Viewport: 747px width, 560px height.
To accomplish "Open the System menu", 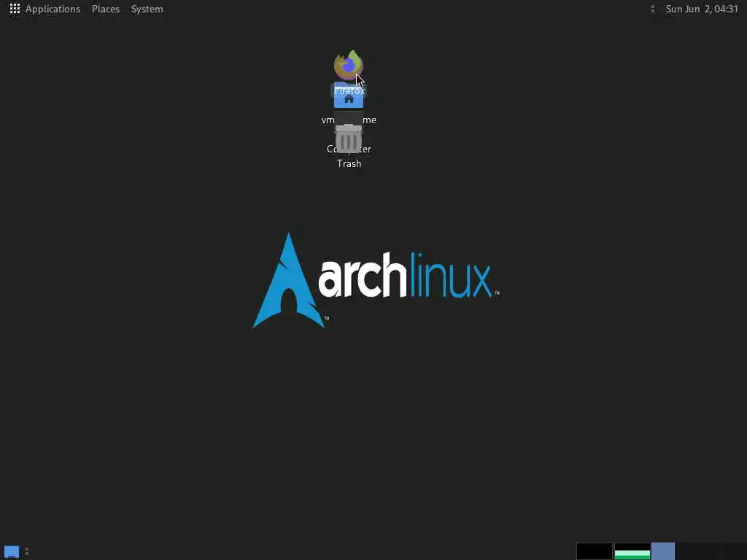I will point(147,9).
